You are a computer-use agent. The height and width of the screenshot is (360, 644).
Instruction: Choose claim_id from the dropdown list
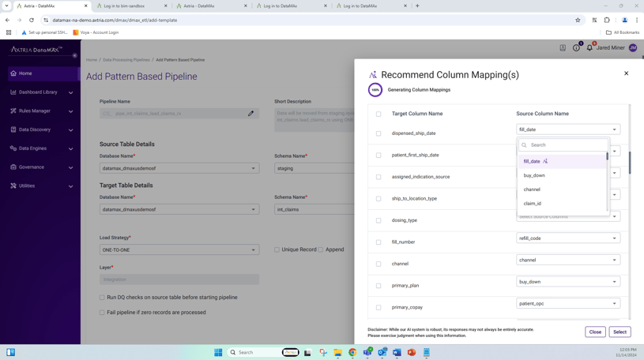pos(533,204)
